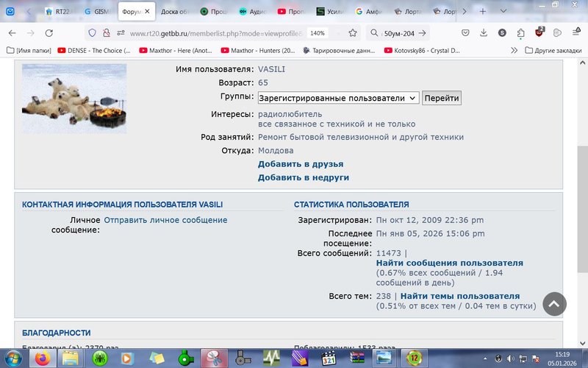Switch to the GISM tab
Image resolution: width=588 pixels, height=368 pixels.
coord(97,12)
